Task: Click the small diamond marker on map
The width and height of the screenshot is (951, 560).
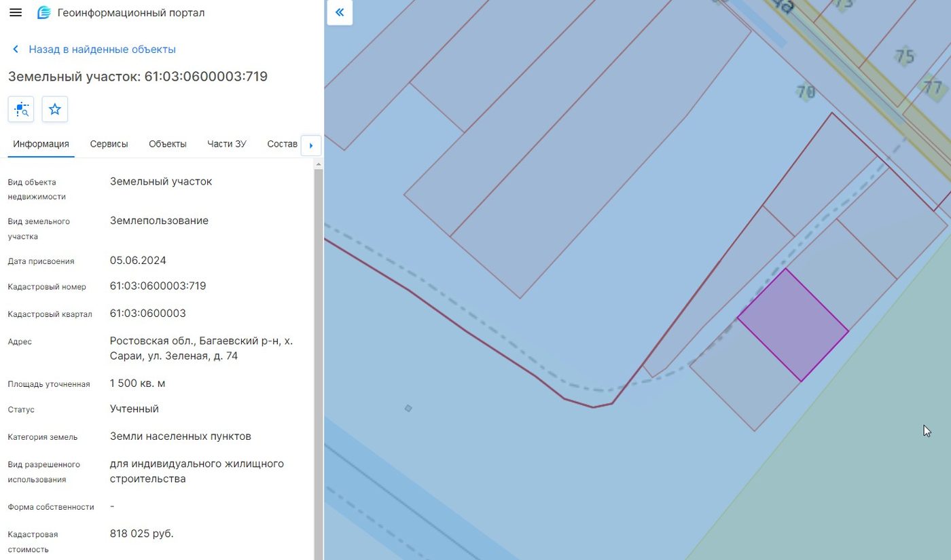Action: pyautogui.click(x=408, y=408)
